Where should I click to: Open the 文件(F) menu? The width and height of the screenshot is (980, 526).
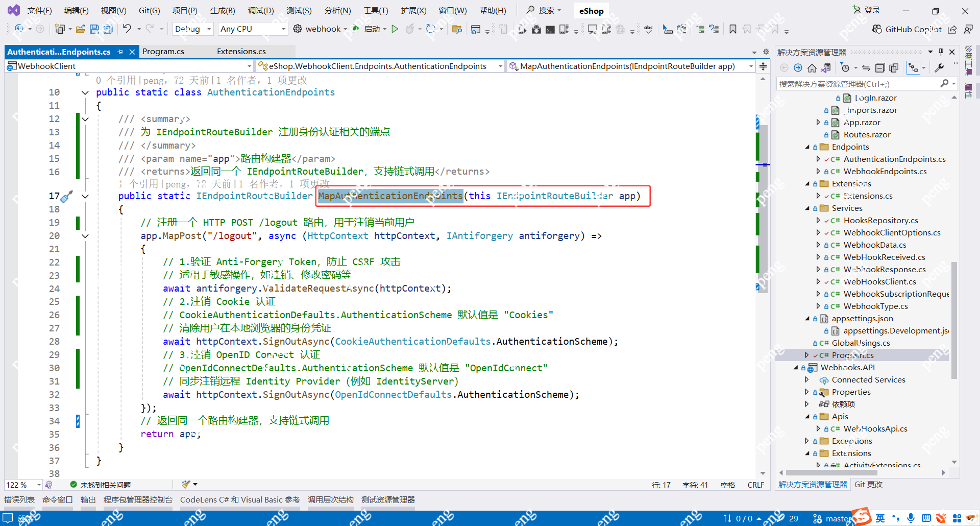pyautogui.click(x=40, y=10)
